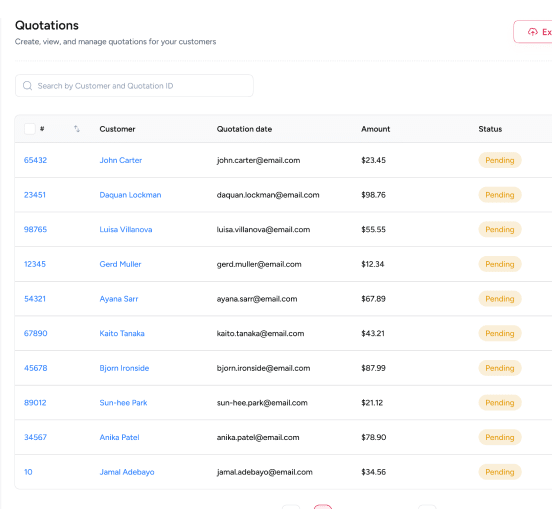The image size is (552, 509).
Task: Toggle the select-all checkbox in table header
Action: point(30,129)
